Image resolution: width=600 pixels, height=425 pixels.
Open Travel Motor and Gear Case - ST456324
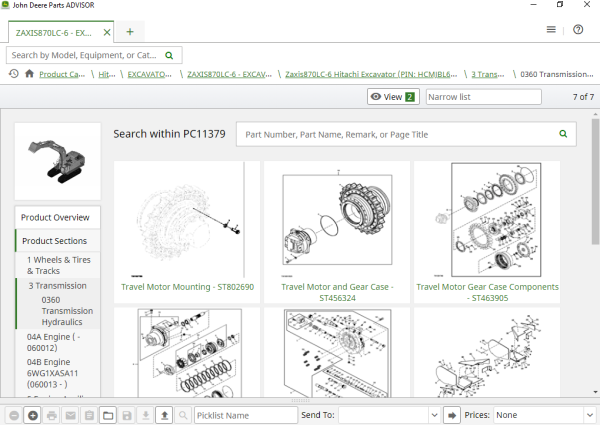coord(337,220)
